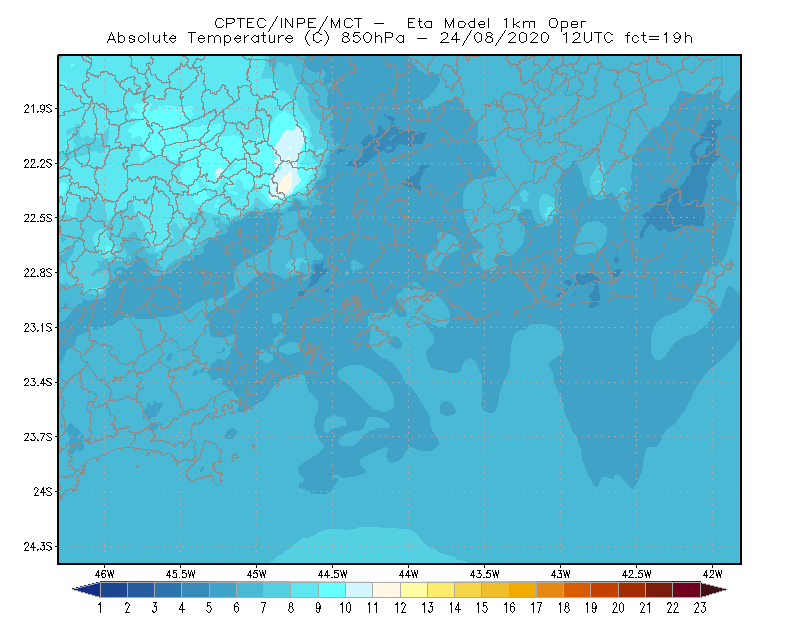Click the 21.9S latitude axis label
The image size is (800, 618).
tap(38, 109)
